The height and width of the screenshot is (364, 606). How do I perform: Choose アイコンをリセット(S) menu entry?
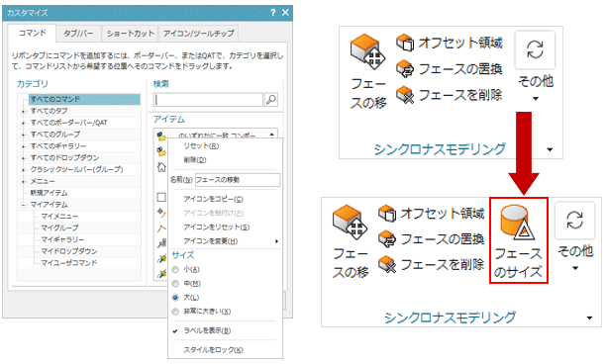click(x=217, y=227)
